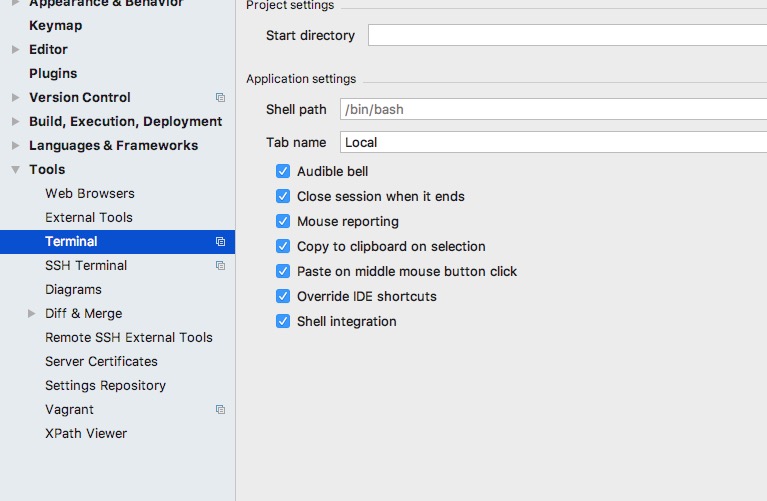This screenshot has width=767, height=501.
Task: Click project-level icon beside SSH Terminal
Action: tap(220, 266)
